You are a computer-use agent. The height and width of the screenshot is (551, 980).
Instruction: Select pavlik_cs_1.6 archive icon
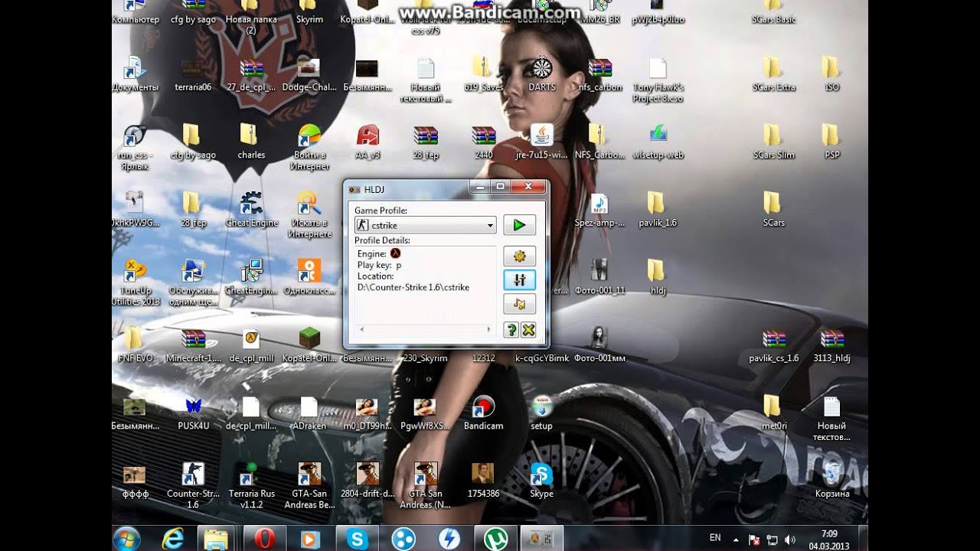pos(773,344)
